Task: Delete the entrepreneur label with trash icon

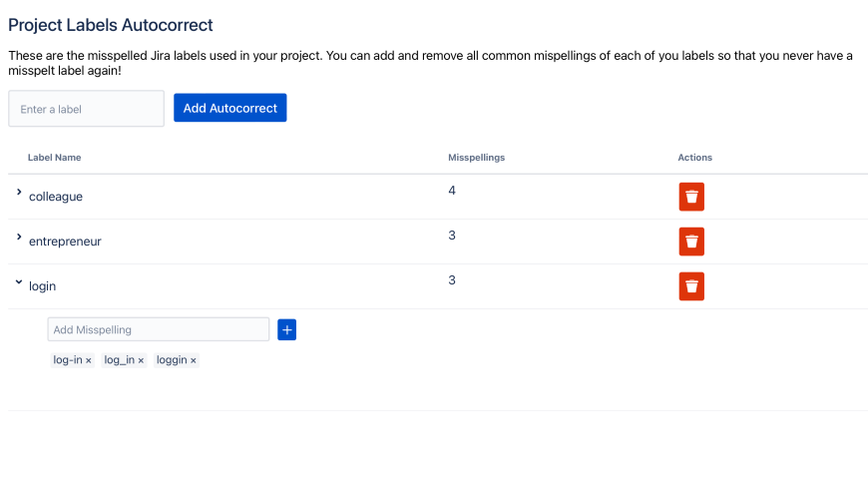Action: [x=691, y=242]
